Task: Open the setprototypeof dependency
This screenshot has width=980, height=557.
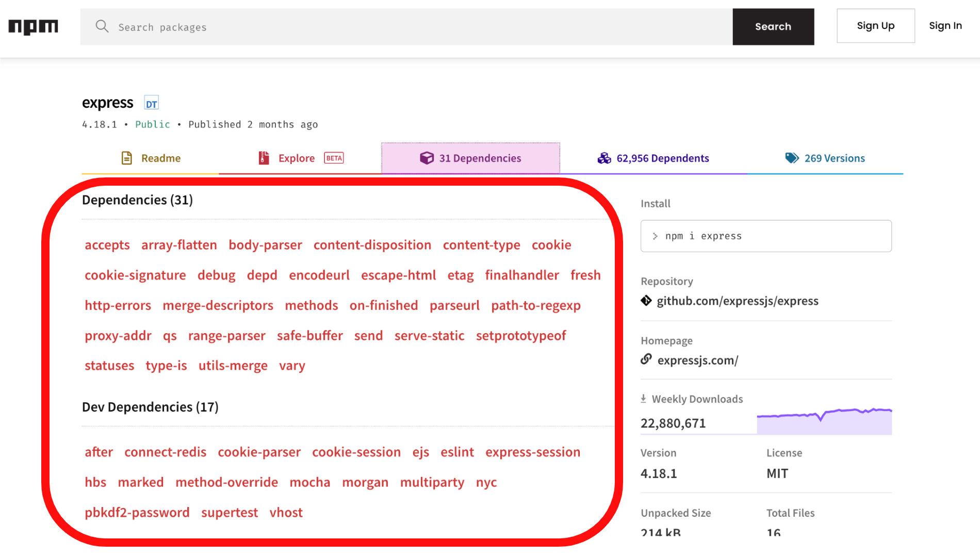Action: pos(521,336)
